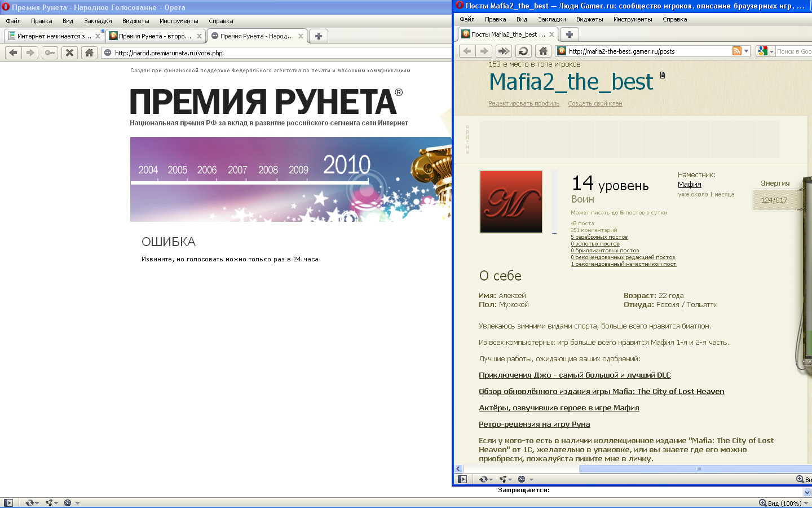Screen dimensions: 812x508
Task: Open 'Обзор обновлённого издания игры Mafia' link
Action: (602, 392)
